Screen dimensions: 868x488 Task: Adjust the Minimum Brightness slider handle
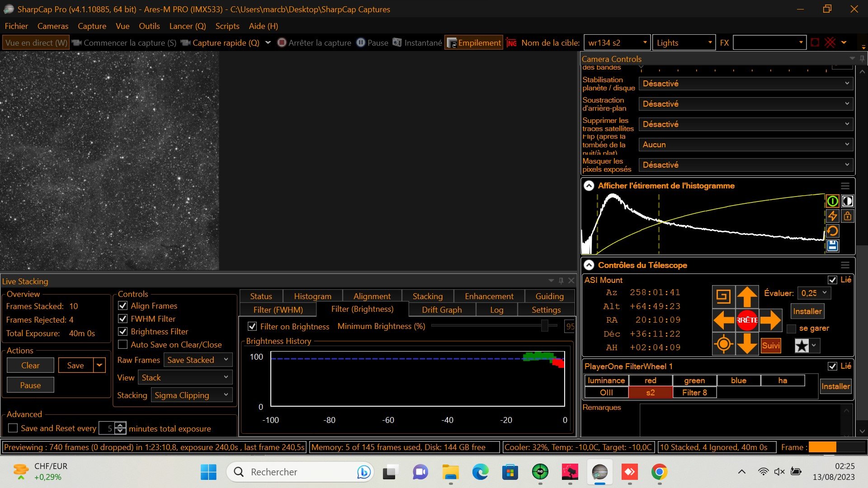(545, 325)
